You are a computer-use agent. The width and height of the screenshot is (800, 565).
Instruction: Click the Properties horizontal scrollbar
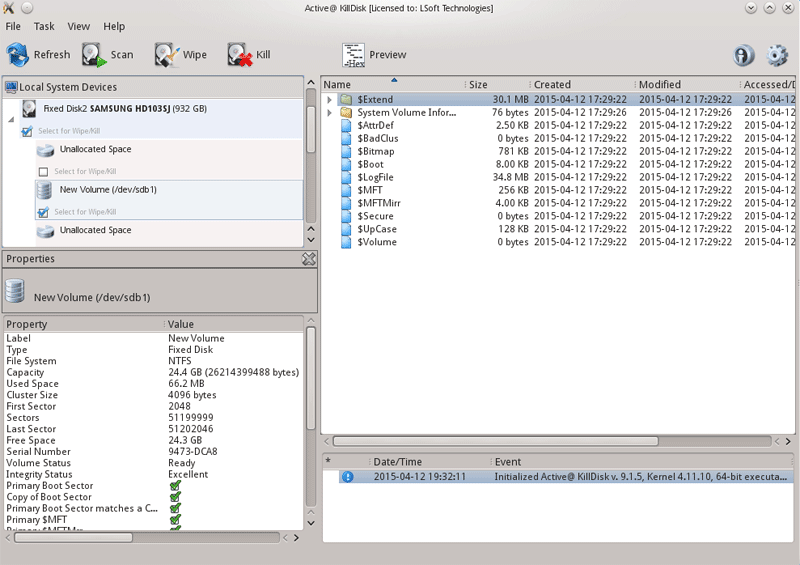73,537
